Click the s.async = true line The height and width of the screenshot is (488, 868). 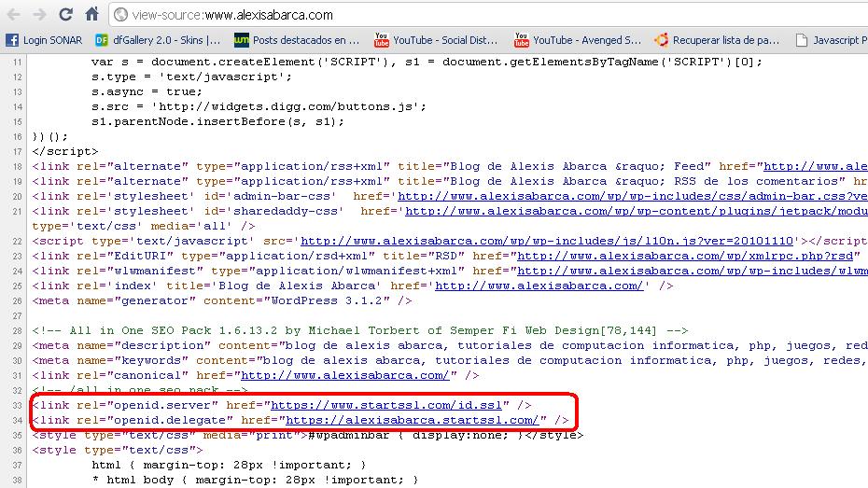147,91
